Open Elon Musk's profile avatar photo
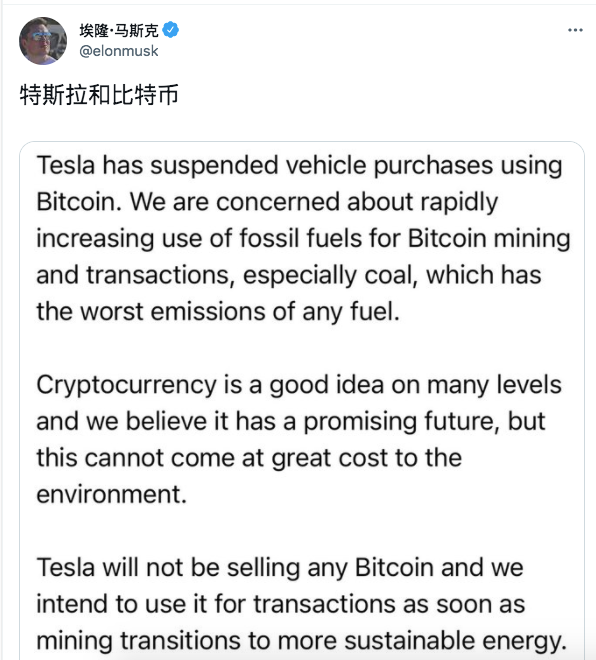Viewport: 596px width, 660px height. pos(43,41)
